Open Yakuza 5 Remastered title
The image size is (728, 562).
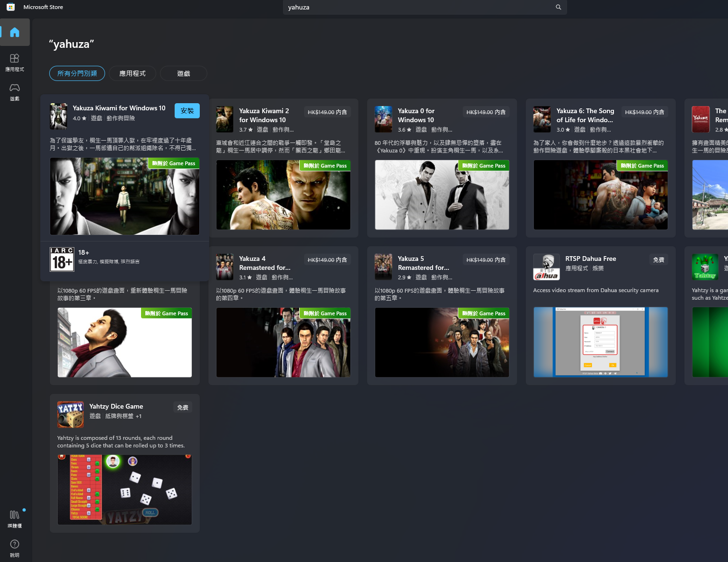point(424,263)
